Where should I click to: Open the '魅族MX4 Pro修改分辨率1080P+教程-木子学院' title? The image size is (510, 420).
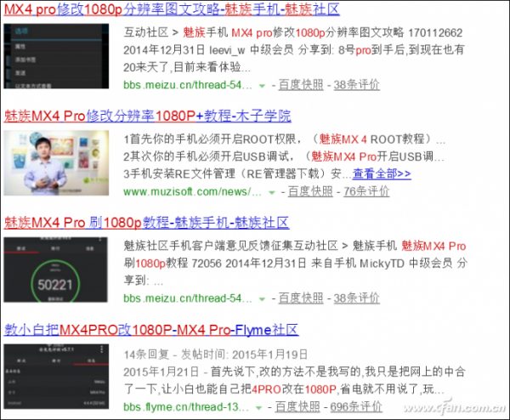pyautogui.click(x=147, y=116)
